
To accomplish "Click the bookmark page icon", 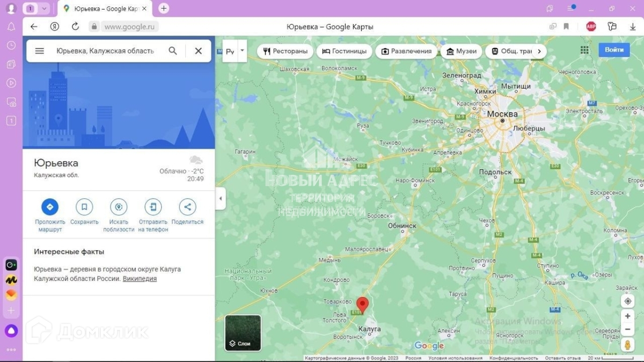I will tap(566, 26).
